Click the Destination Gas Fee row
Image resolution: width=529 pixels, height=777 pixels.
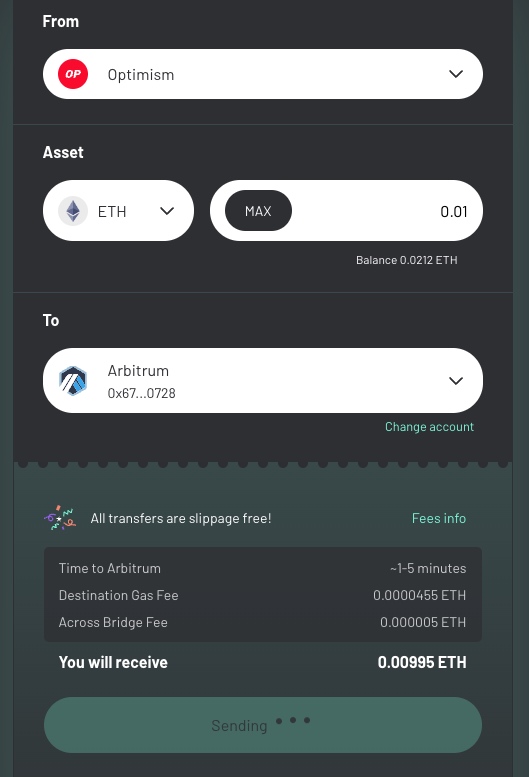point(263,595)
